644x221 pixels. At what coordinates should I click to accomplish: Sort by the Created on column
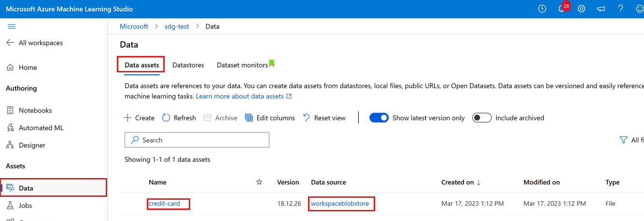pos(457,182)
